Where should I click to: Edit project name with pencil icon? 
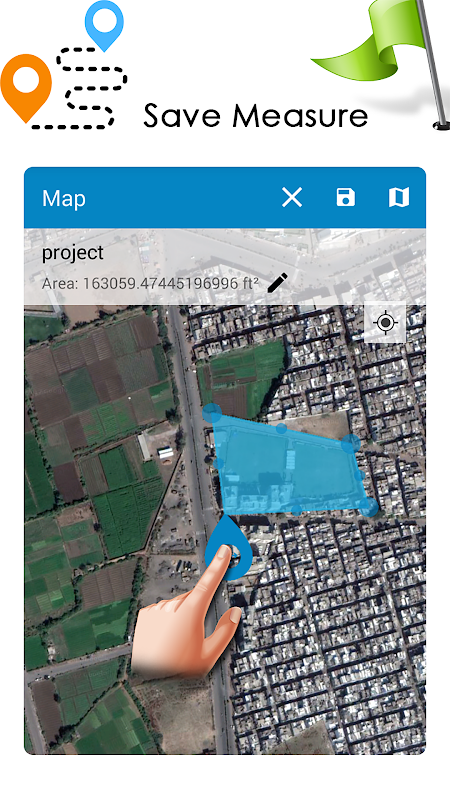pos(277,283)
